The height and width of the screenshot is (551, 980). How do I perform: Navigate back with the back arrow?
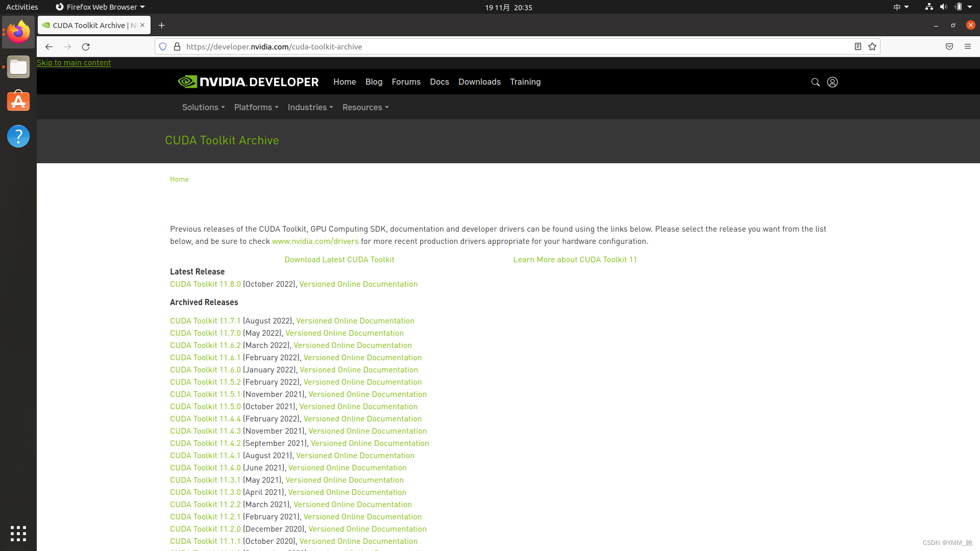pyautogui.click(x=48, y=46)
